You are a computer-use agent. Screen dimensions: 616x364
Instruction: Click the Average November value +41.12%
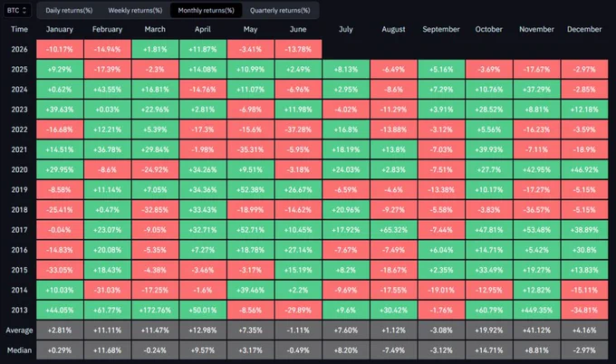[536, 330]
